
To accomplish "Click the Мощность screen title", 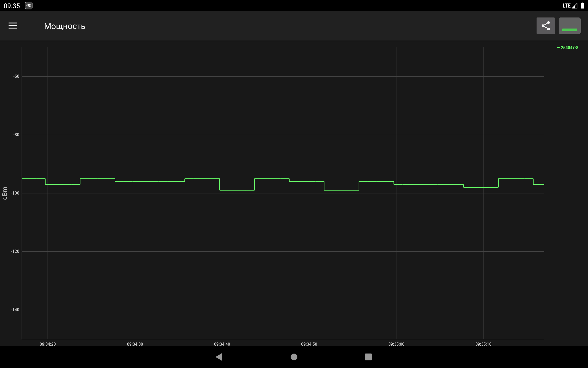I will (65, 26).
